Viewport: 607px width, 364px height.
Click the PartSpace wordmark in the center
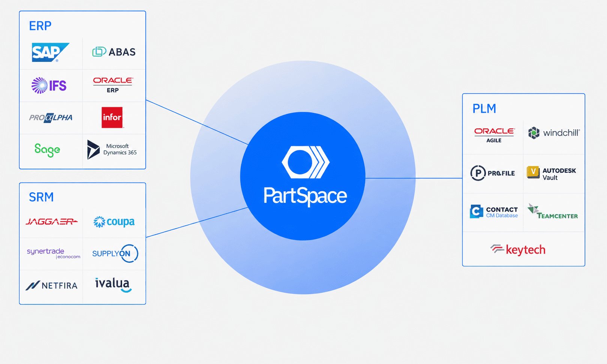pyautogui.click(x=305, y=196)
